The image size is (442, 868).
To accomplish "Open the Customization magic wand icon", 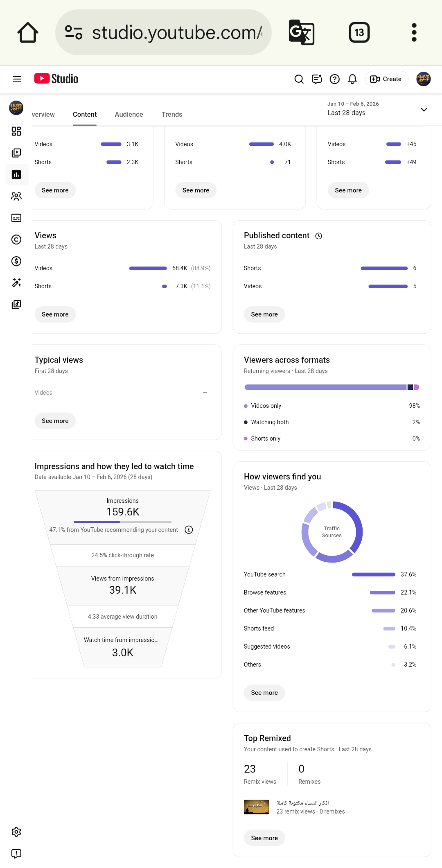I will [16, 283].
